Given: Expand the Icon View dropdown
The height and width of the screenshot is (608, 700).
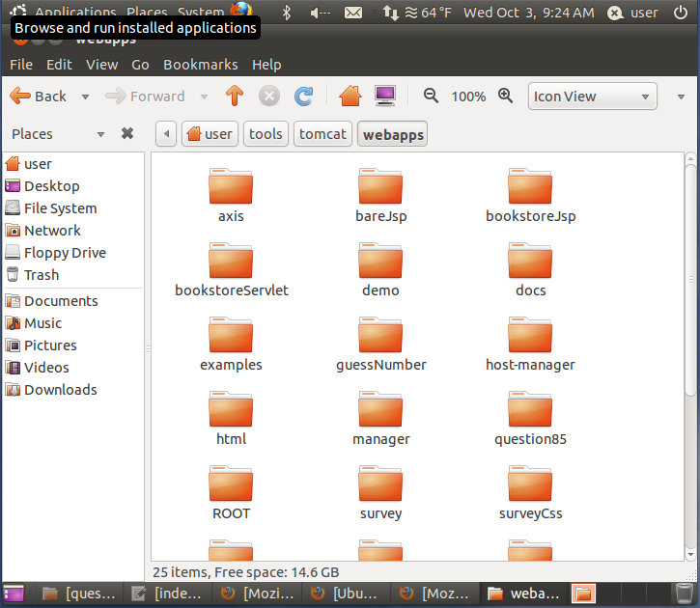Looking at the screenshot, I should pyautogui.click(x=593, y=97).
